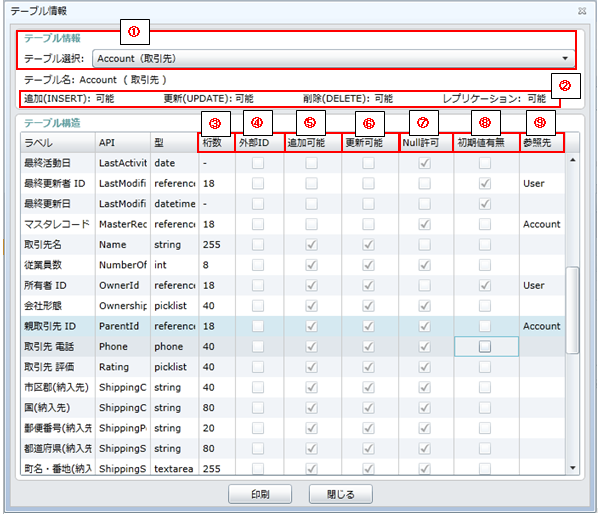Screen dimensions: 600x514
Task: Click the scroll up arrow of the table
Action: pyautogui.click(x=573, y=160)
